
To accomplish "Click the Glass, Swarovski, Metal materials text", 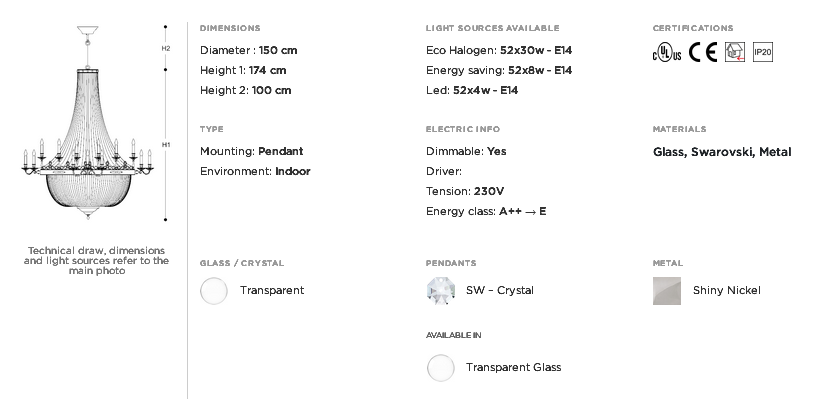I will pyautogui.click(x=722, y=152).
